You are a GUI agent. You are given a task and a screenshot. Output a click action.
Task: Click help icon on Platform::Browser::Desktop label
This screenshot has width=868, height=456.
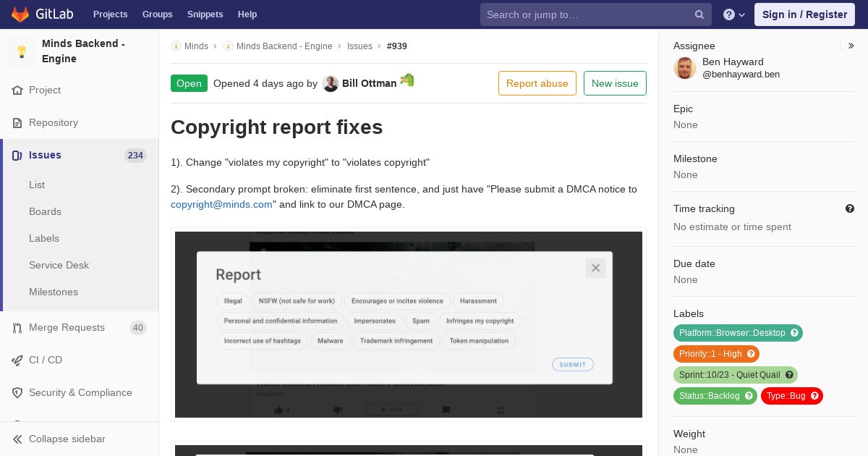point(794,333)
